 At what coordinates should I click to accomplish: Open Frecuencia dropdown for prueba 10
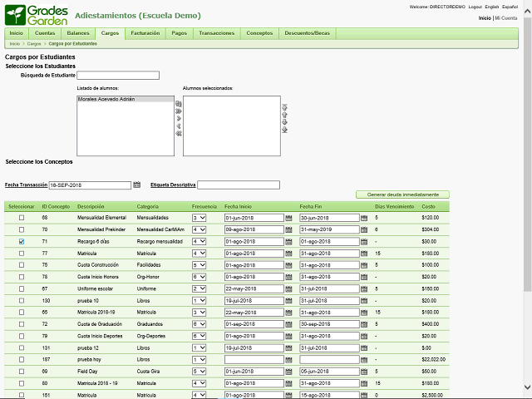[199, 301]
